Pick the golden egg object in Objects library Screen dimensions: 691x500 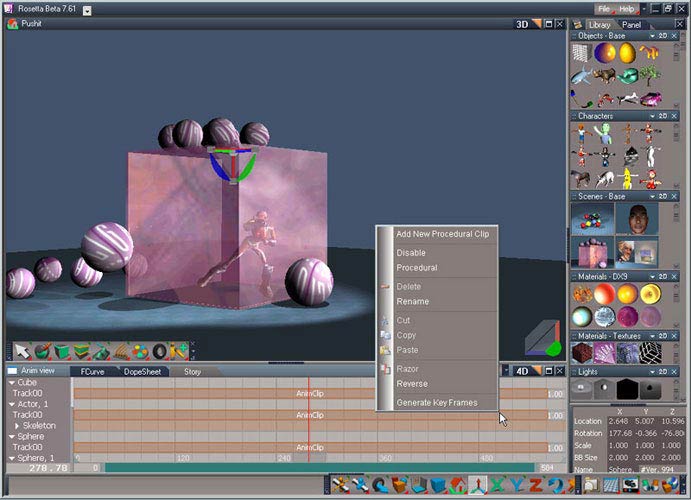[x=627, y=53]
